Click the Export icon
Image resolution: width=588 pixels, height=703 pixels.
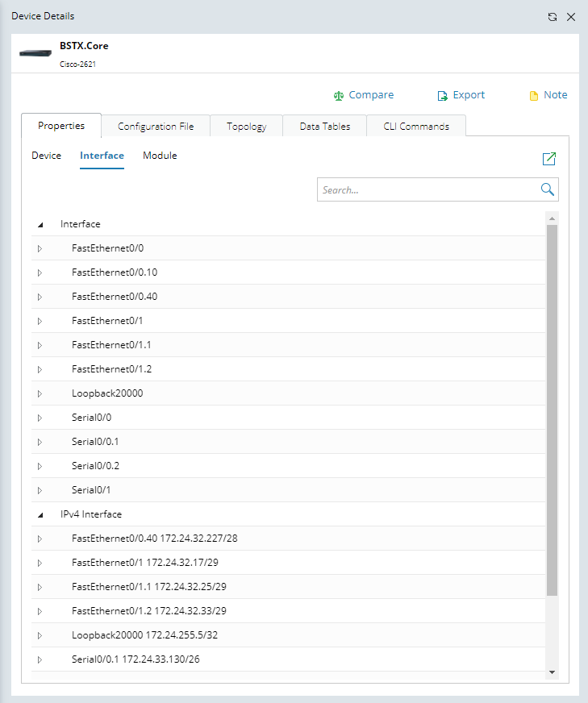[x=442, y=95]
